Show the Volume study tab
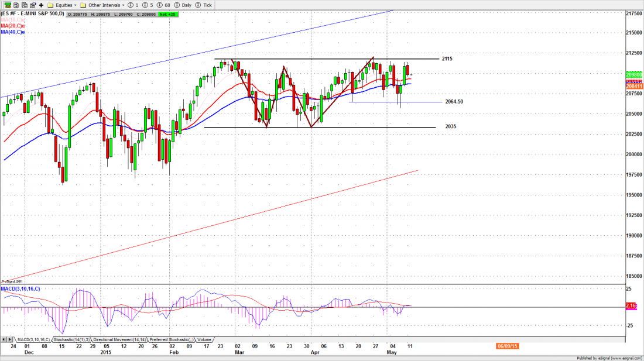 pos(204,339)
